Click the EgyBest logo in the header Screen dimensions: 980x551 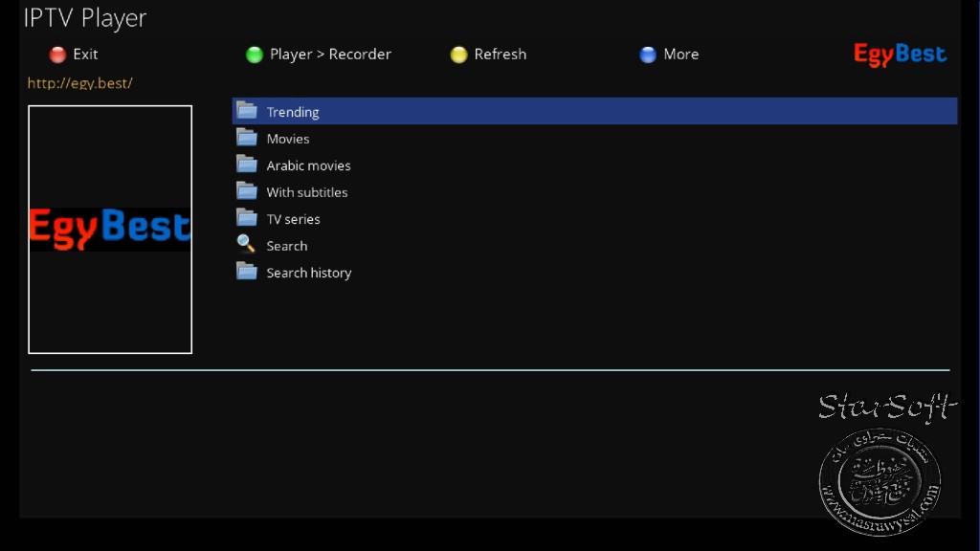(x=900, y=55)
